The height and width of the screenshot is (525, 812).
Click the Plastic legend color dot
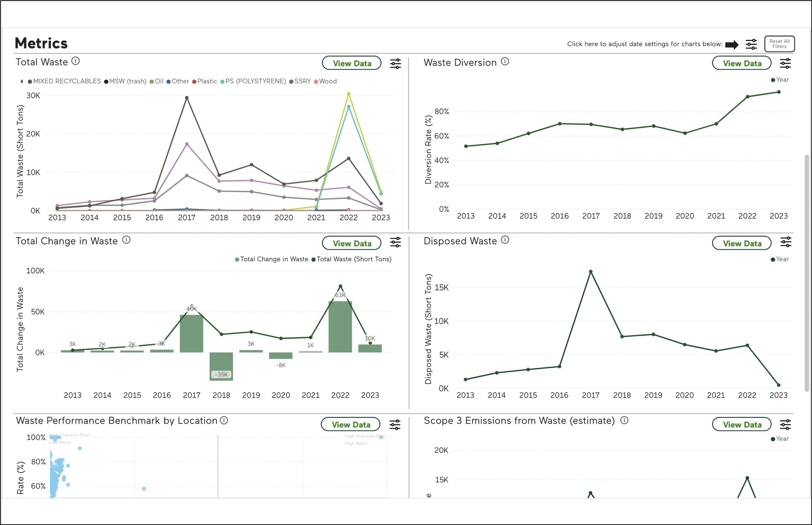coord(194,81)
